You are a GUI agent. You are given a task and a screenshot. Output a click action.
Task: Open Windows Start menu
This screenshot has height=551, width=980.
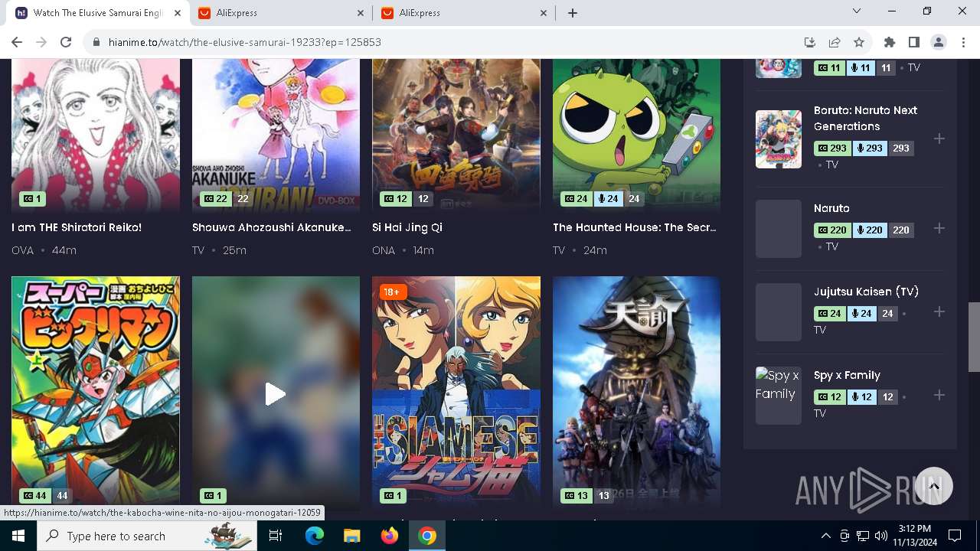click(18, 536)
